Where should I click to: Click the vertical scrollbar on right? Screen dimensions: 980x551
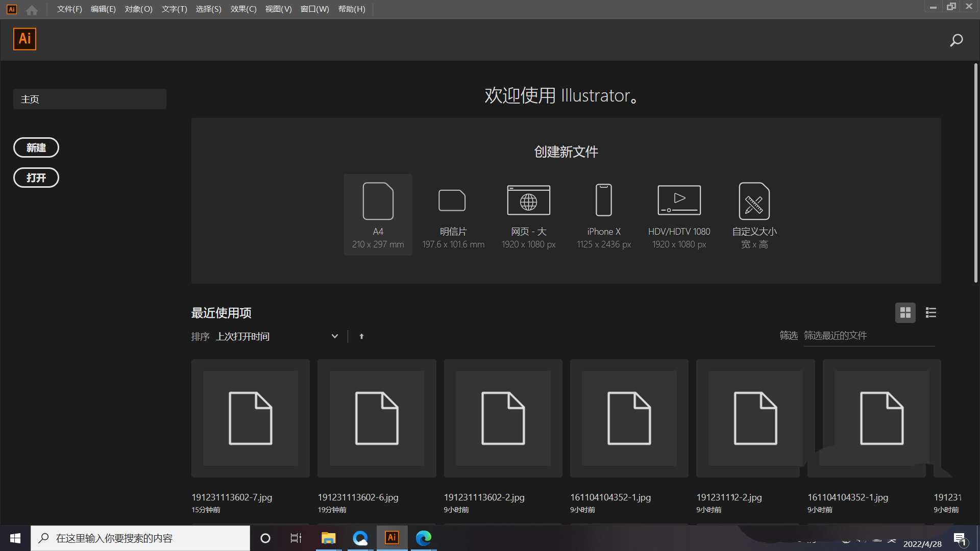pos(975,173)
